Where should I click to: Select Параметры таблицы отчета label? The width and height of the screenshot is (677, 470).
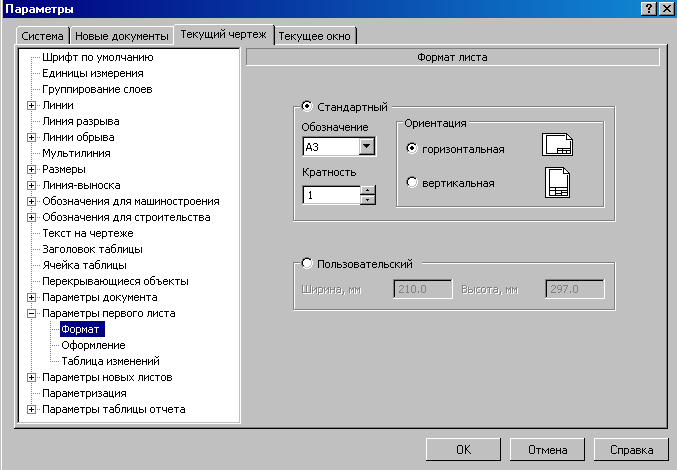tap(114, 409)
